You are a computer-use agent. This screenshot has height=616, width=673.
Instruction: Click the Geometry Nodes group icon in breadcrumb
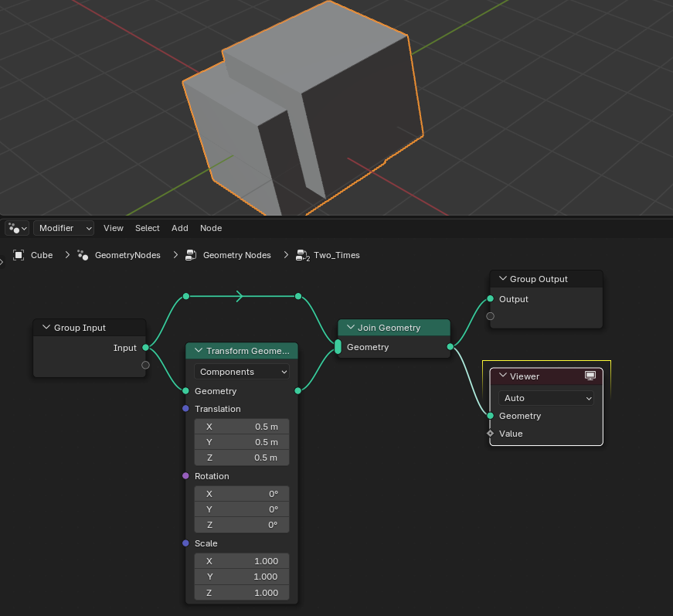[191, 255]
